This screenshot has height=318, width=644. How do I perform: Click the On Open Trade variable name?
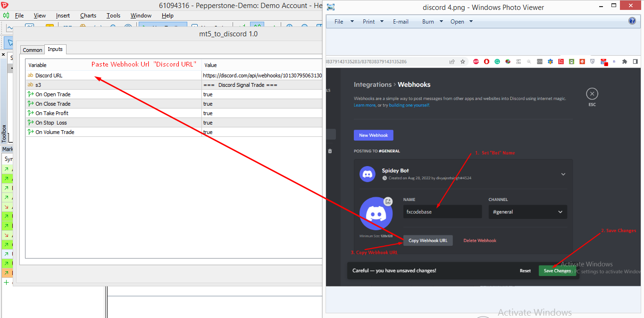(x=53, y=94)
